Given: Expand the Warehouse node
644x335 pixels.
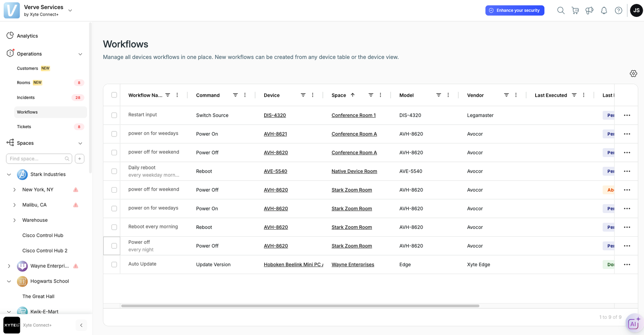Looking at the screenshot, I should (x=15, y=221).
